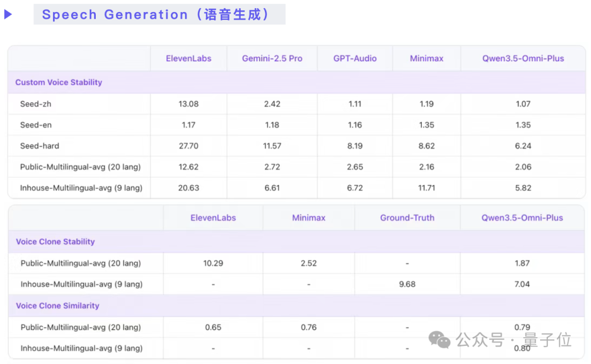Image resolution: width=591 pixels, height=364 pixels.
Task: Select the Seed-en row label
Action: 36,125
